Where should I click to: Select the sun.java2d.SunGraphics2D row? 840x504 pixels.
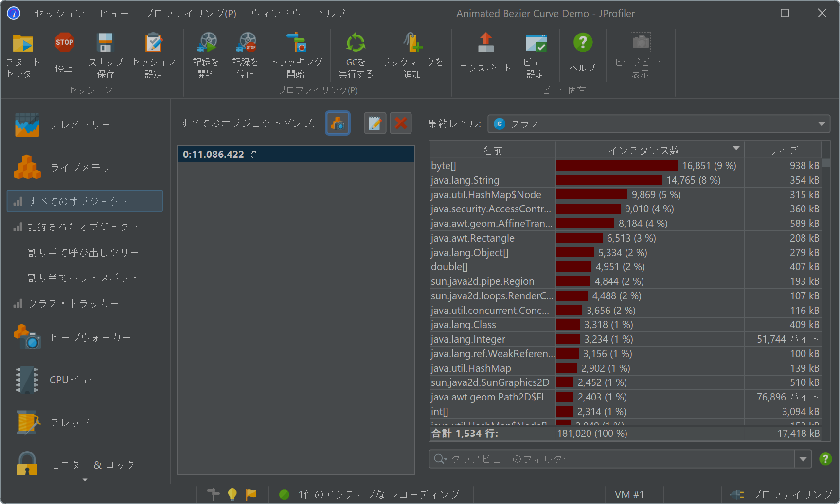point(625,382)
